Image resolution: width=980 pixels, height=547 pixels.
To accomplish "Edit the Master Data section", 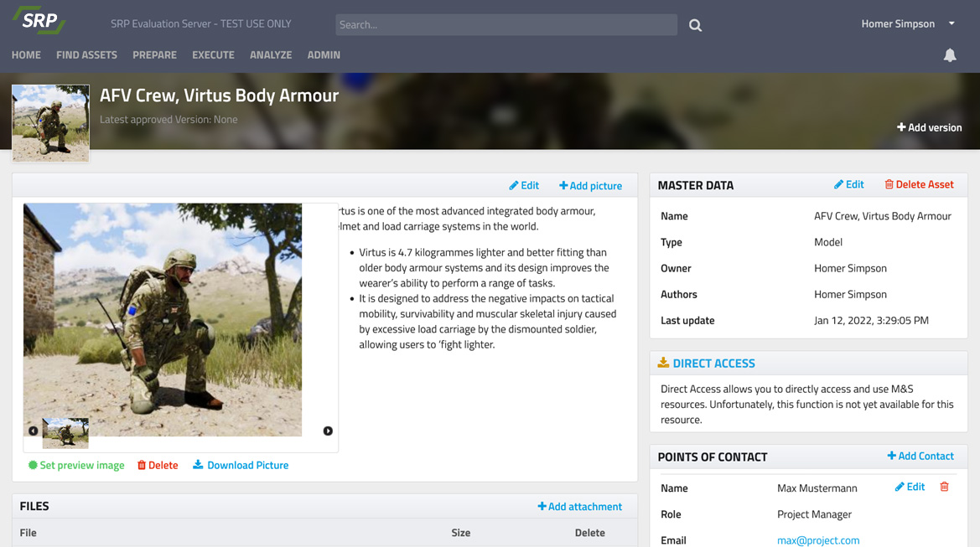I will tap(848, 184).
